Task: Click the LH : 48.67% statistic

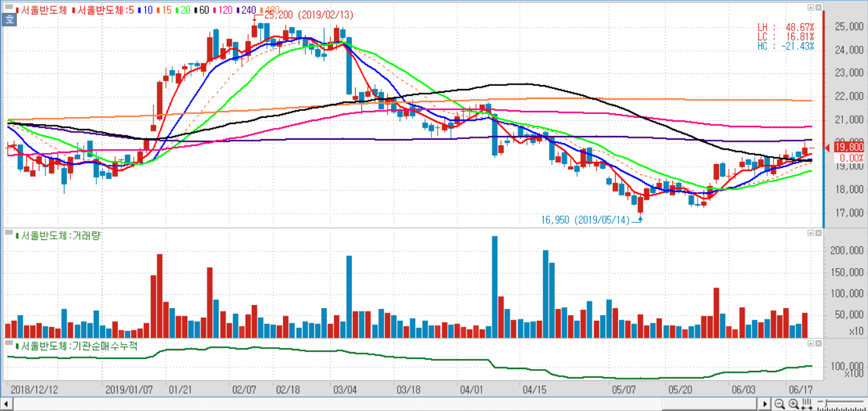Action: [x=785, y=28]
